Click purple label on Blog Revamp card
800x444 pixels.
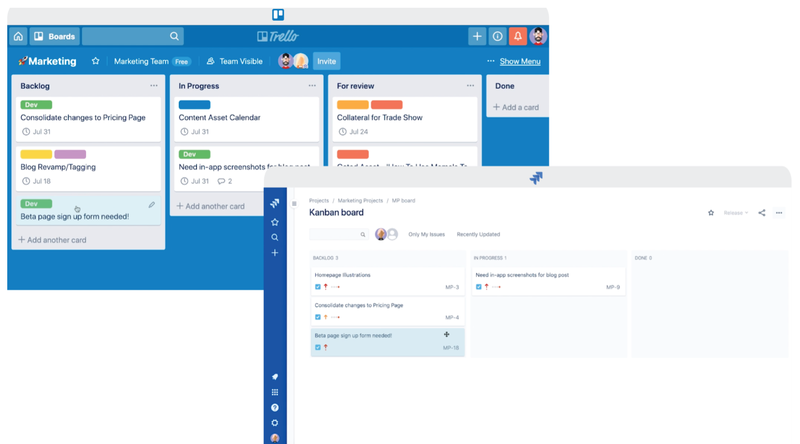[70, 154]
